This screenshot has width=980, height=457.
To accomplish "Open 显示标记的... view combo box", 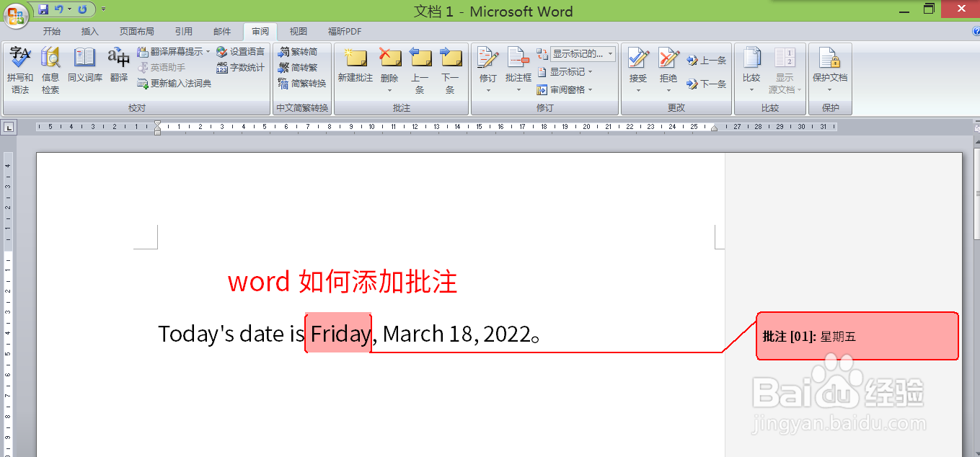I will pos(582,54).
